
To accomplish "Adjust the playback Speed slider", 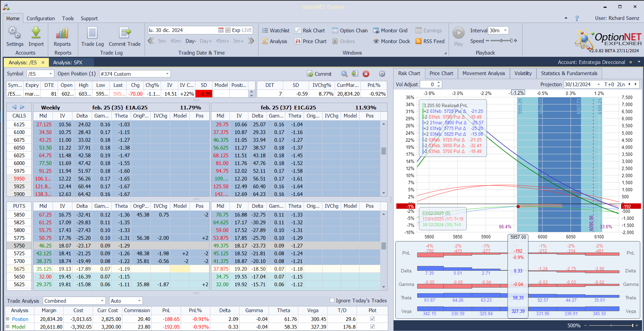I will [x=501, y=41].
